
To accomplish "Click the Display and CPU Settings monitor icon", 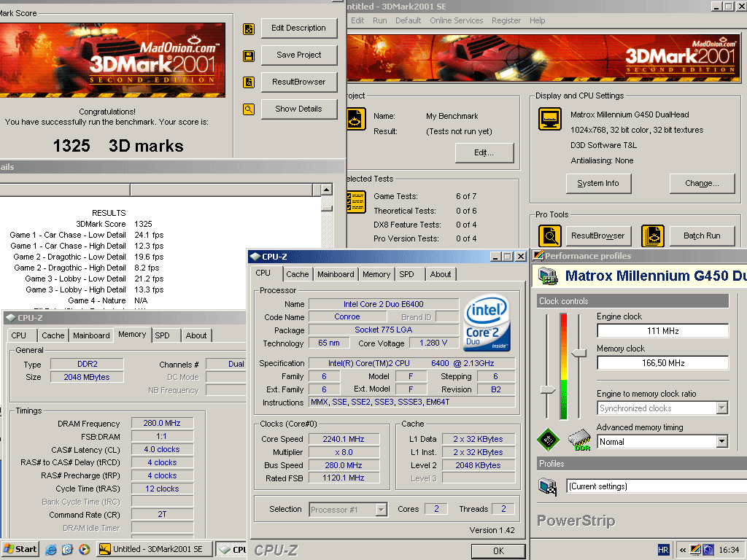I will pos(550,119).
